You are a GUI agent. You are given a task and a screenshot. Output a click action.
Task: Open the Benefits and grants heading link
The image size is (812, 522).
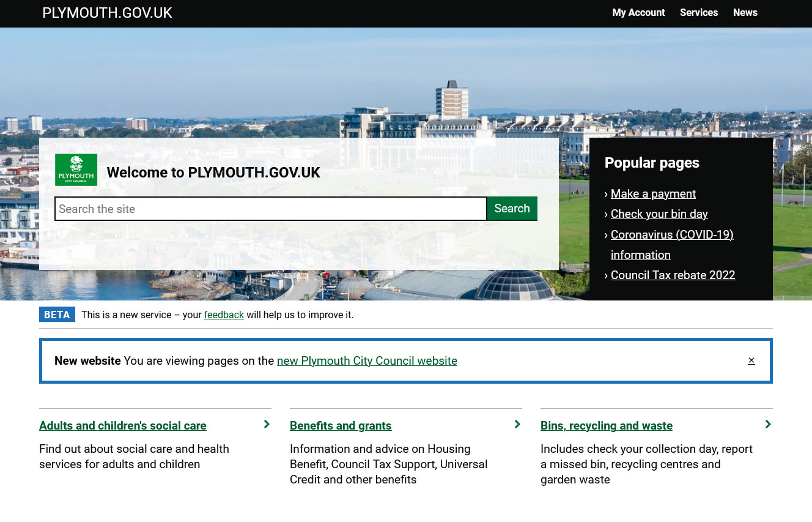[341, 425]
